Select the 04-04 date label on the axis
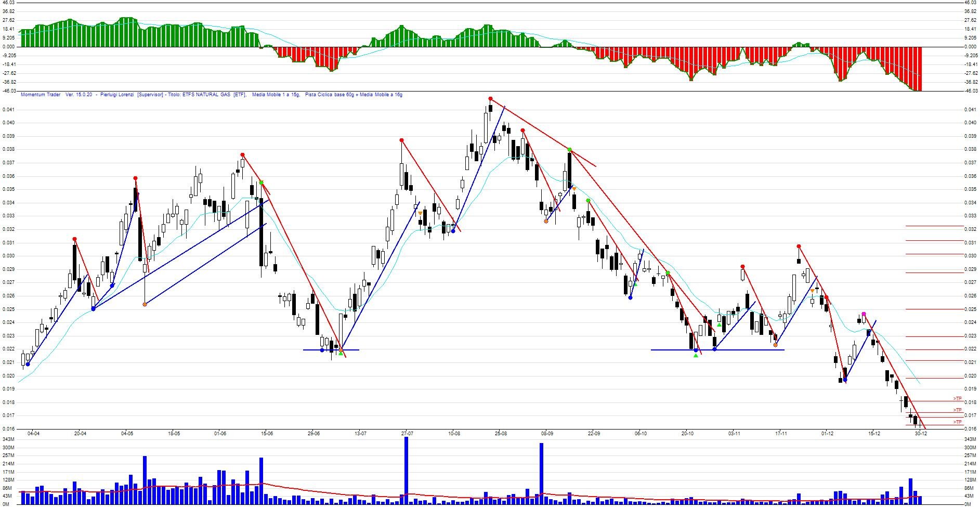This screenshot has height=507, width=980. coord(33,433)
